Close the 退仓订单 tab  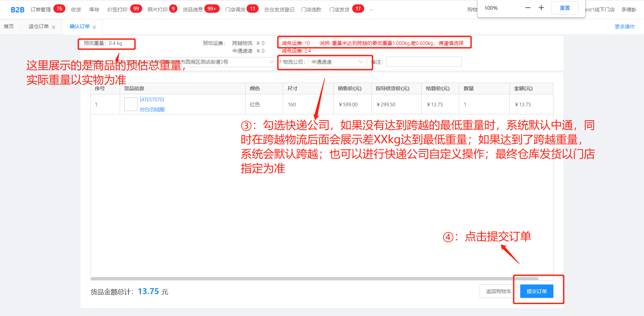pyautogui.click(x=53, y=27)
